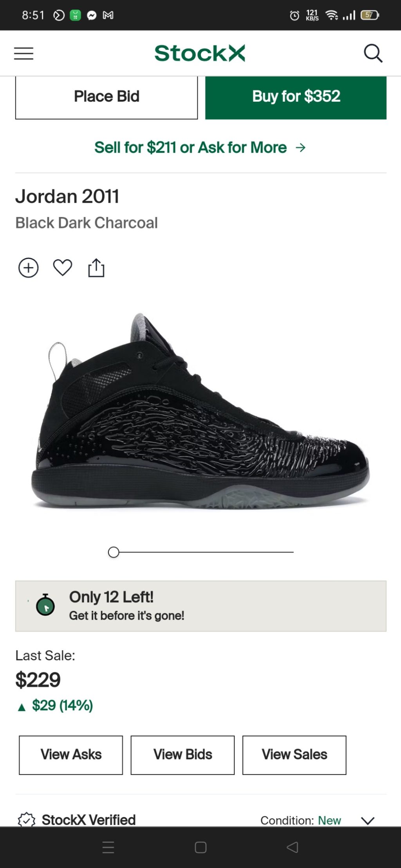The width and height of the screenshot is (401, 868).
Task: Share this product via share icon
Action: [96, 268]
